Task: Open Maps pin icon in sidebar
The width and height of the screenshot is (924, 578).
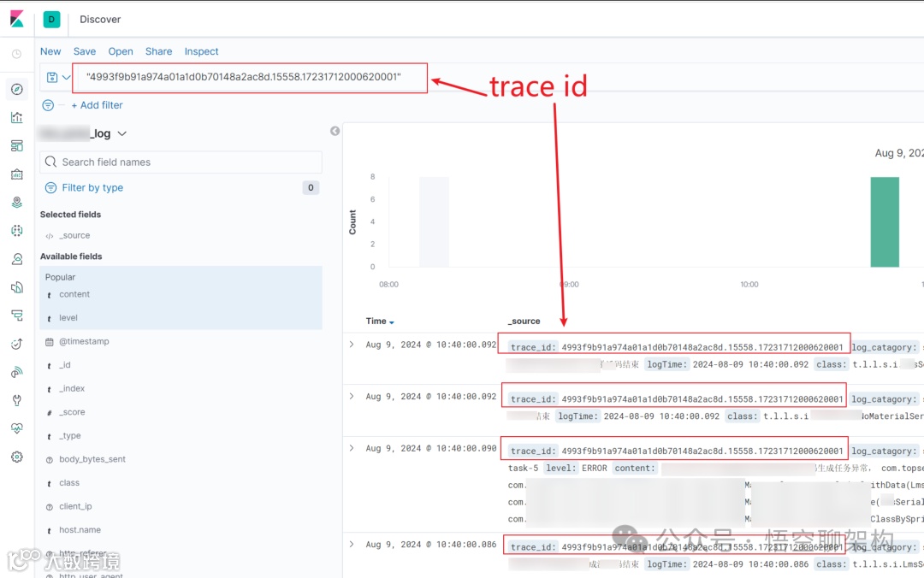Action: pyautogui.click(x=16, y=202)
